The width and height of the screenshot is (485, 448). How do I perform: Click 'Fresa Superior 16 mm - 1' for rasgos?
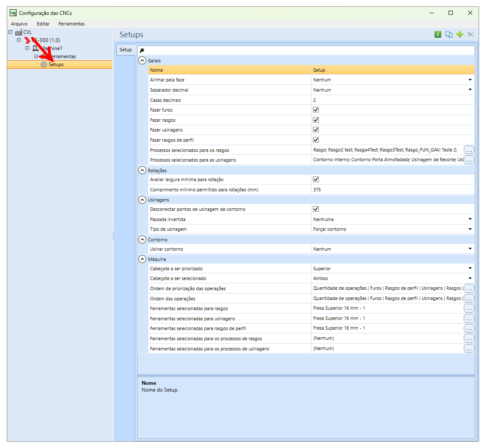point(339,308)
